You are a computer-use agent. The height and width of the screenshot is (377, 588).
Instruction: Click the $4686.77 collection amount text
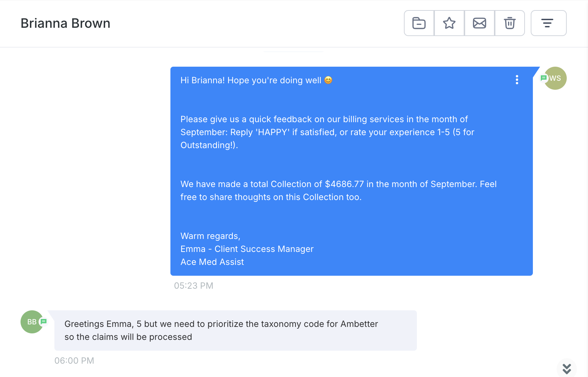[344, 184]
